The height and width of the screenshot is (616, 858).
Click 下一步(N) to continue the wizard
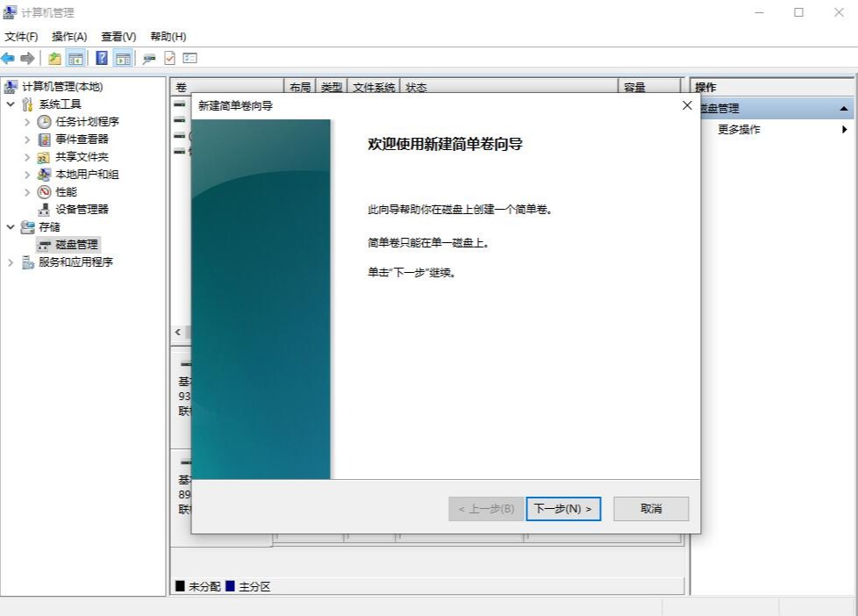click(x=563, y=509)
